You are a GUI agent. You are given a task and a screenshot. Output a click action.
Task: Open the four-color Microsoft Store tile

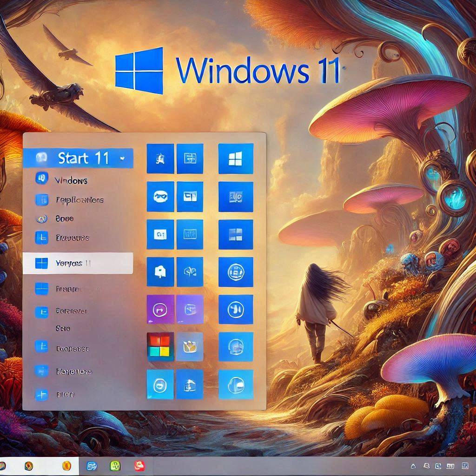click(x=160, y=346)
